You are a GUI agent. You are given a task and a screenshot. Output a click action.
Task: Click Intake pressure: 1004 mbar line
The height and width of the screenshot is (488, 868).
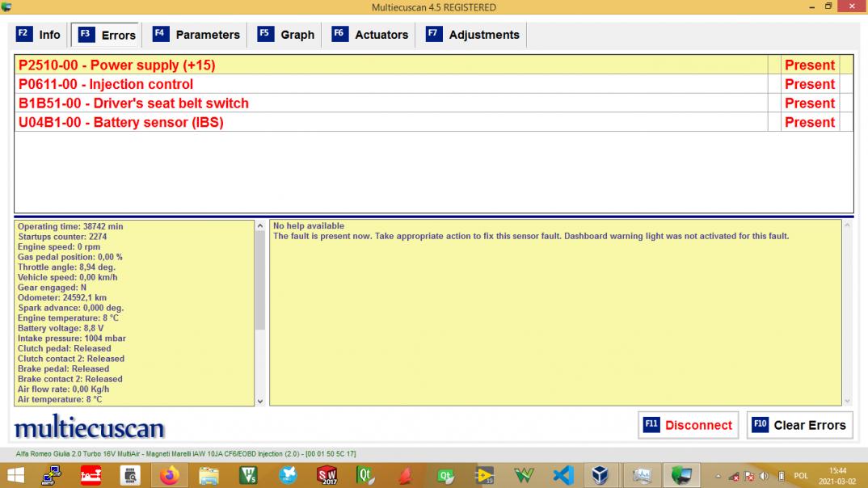[71, 338]
